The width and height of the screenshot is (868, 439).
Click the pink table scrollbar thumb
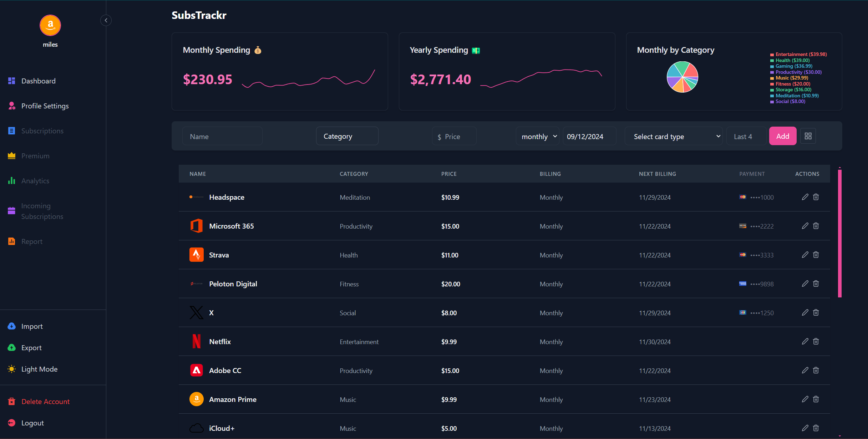click(840, 233)
